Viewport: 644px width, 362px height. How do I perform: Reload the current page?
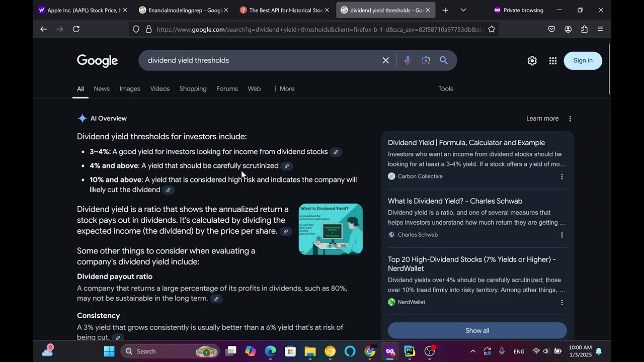(76, 29)
